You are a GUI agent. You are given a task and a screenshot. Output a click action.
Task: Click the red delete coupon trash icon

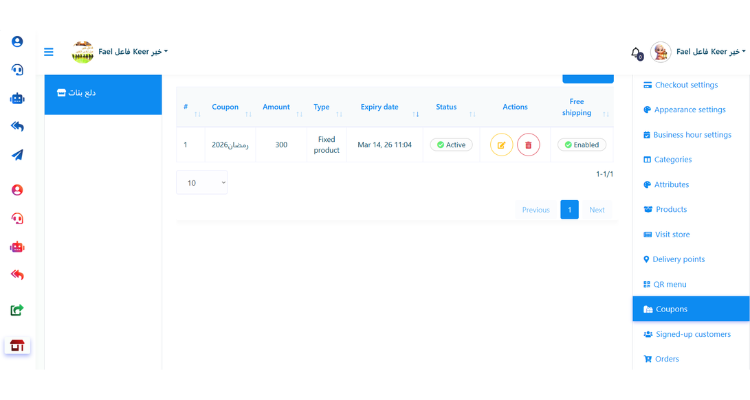click(528, 145)
